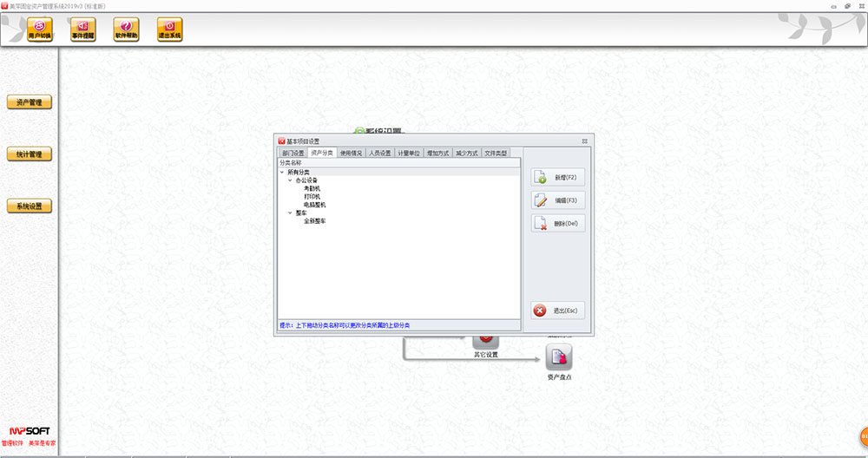This screenshot has height=458, width=868.
Task: Open 资产管理 in the left sidebar
Action: pyautogui.click(x=30, y=102)
